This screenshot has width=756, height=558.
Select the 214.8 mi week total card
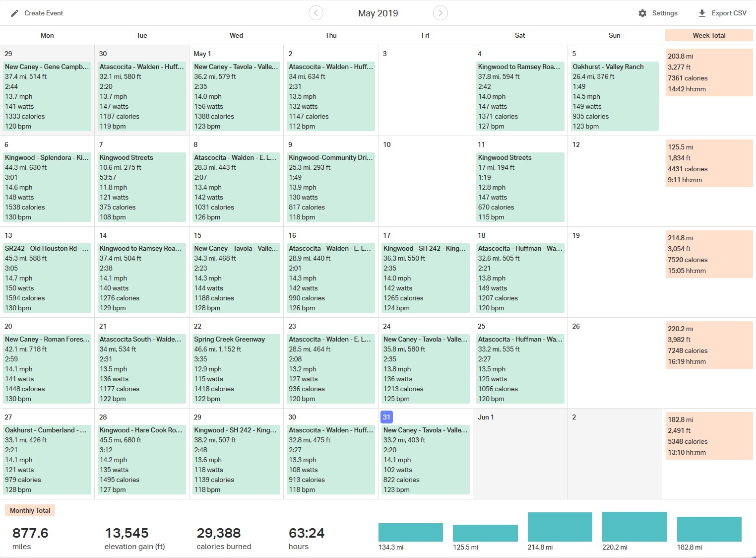pyautogui.click(x=709, y=254)
